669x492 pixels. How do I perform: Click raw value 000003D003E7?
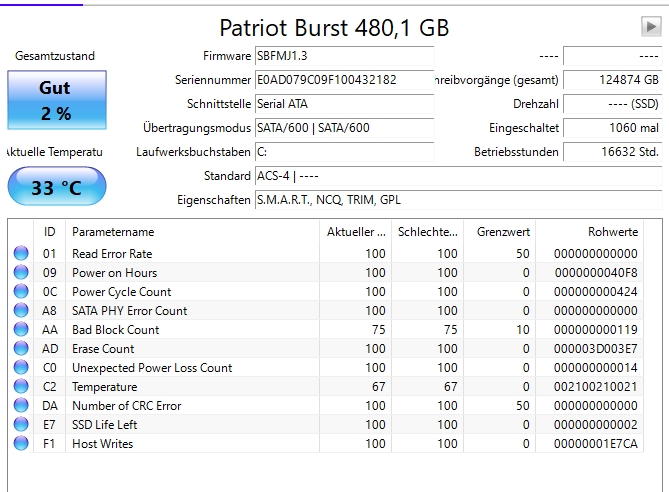tap(596, 349)
